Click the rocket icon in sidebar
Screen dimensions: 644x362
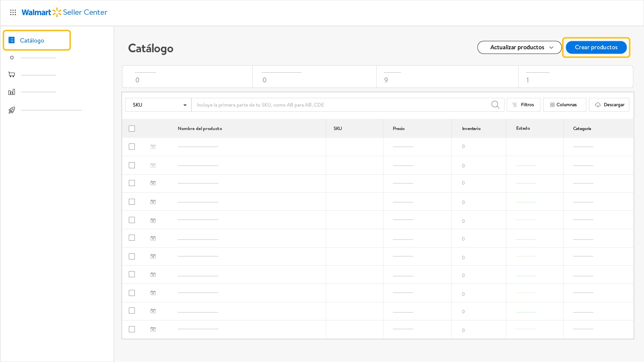coord(12,110)
